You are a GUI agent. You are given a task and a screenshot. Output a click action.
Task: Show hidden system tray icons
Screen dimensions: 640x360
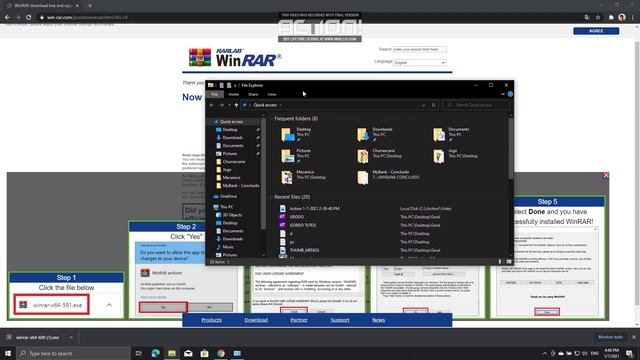click(544, 353)
